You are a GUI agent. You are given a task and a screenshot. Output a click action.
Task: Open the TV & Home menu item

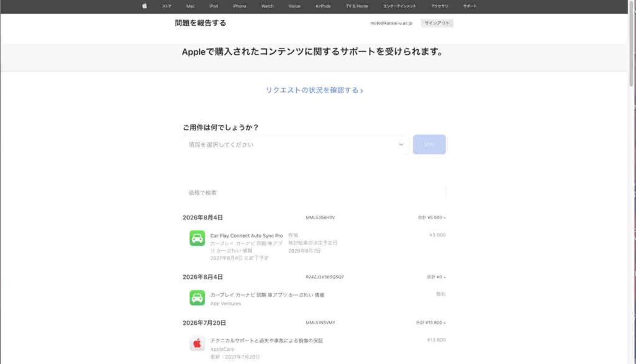click(x=357, y=6)
